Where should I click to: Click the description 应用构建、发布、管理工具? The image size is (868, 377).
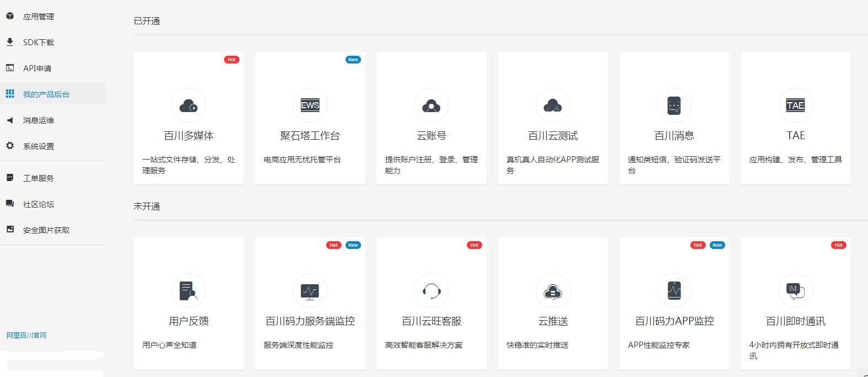click(x=796, y=160)
